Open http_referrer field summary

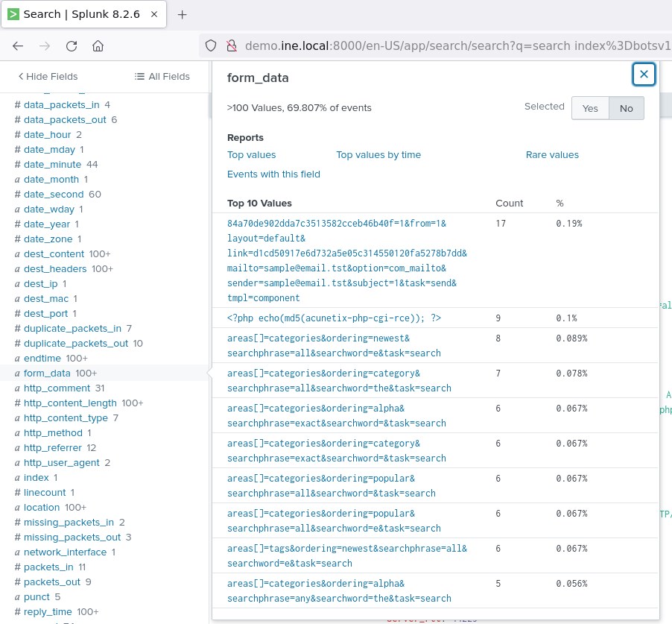(52, 448)
